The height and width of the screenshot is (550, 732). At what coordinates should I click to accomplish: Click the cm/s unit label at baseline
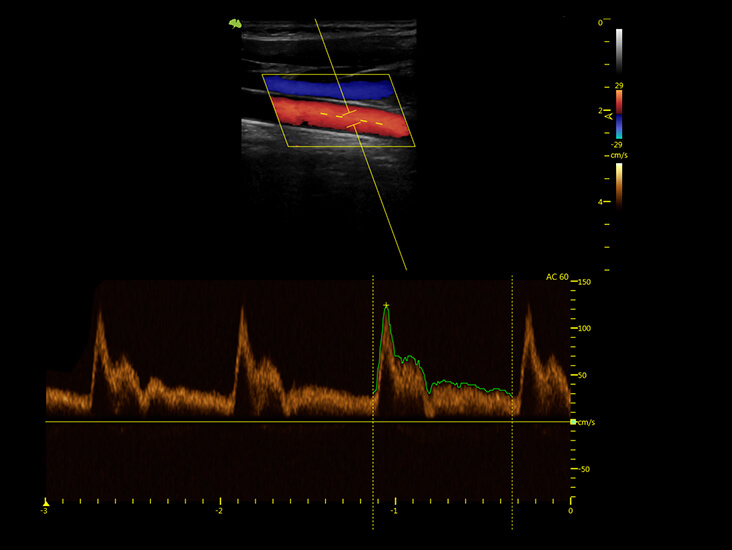tap(586, 423)
